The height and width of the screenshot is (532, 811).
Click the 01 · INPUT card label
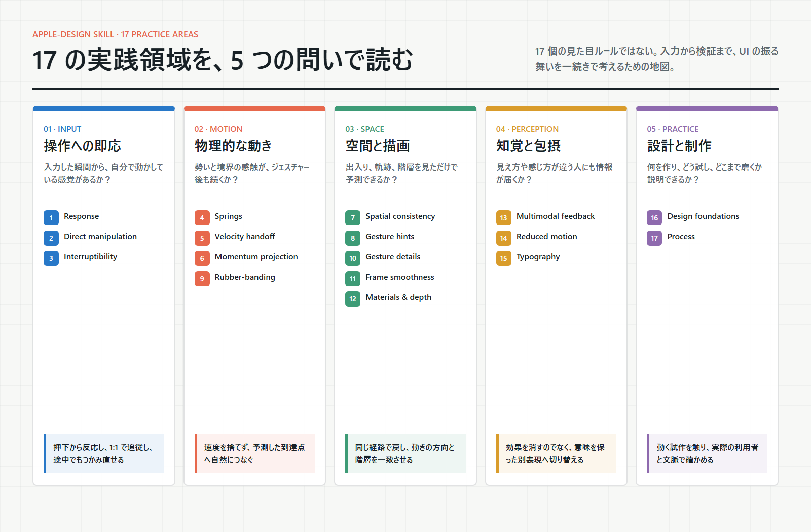[x=62, y=129]
